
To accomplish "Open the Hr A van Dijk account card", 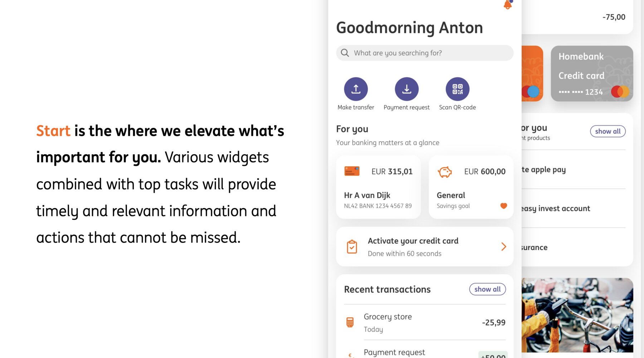I will point(378,187).
